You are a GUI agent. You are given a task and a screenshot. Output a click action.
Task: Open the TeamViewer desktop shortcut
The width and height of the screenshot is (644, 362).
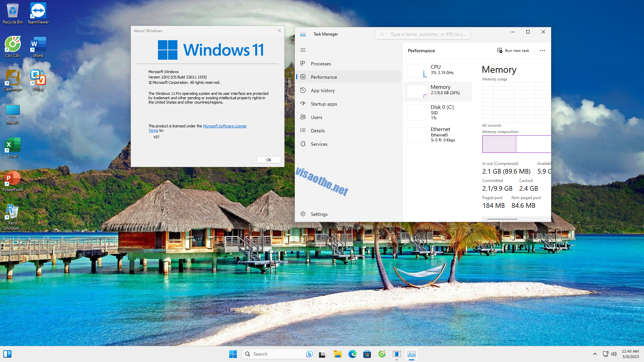(38, 14)
